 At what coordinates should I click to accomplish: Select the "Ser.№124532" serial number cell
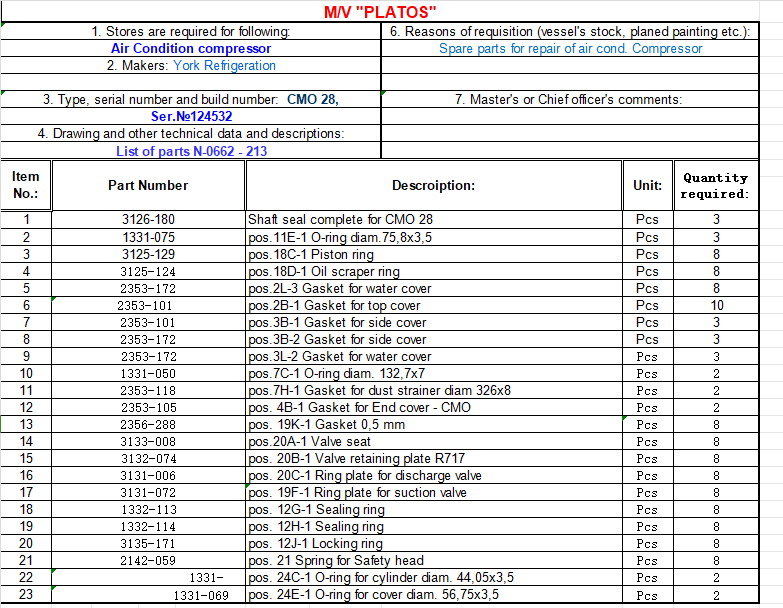[x=191, y=116]
